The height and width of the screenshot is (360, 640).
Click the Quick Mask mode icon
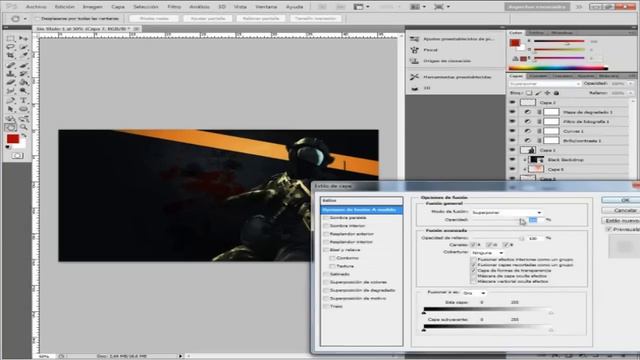pos(17,156)
